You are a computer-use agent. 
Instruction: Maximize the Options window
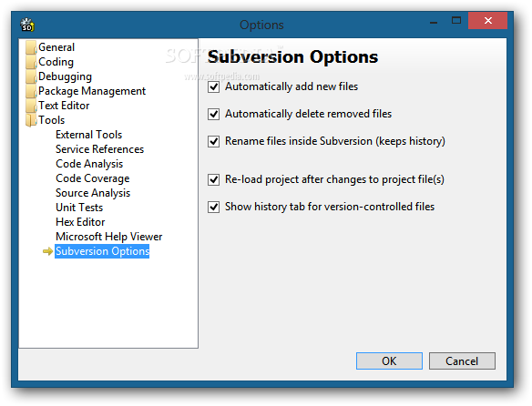click(456, 21)
